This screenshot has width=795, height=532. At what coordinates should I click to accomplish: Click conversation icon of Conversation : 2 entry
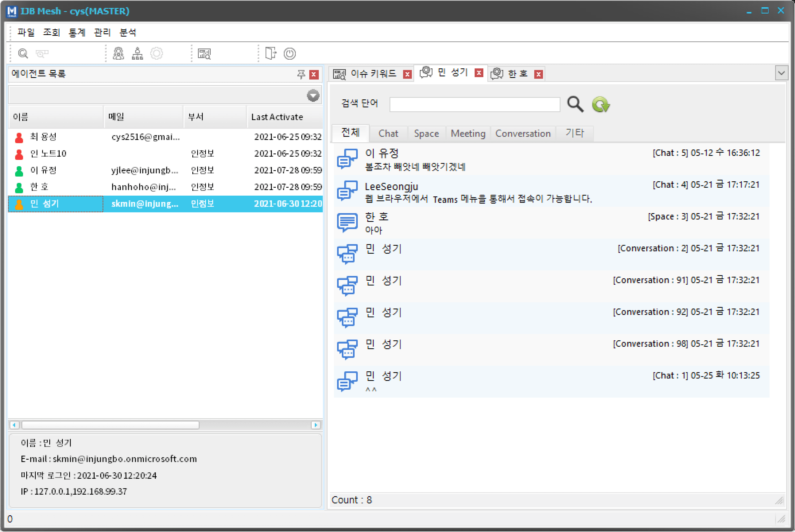(347, 254)
